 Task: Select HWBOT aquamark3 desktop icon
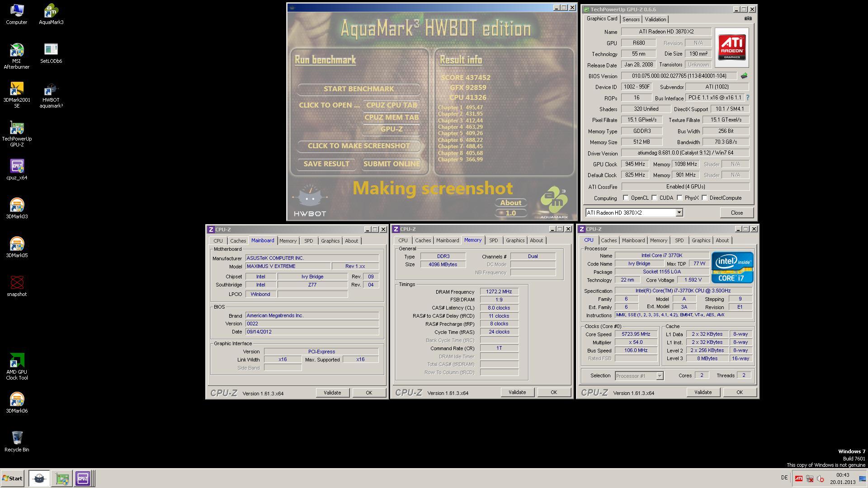tap(51, 95)
